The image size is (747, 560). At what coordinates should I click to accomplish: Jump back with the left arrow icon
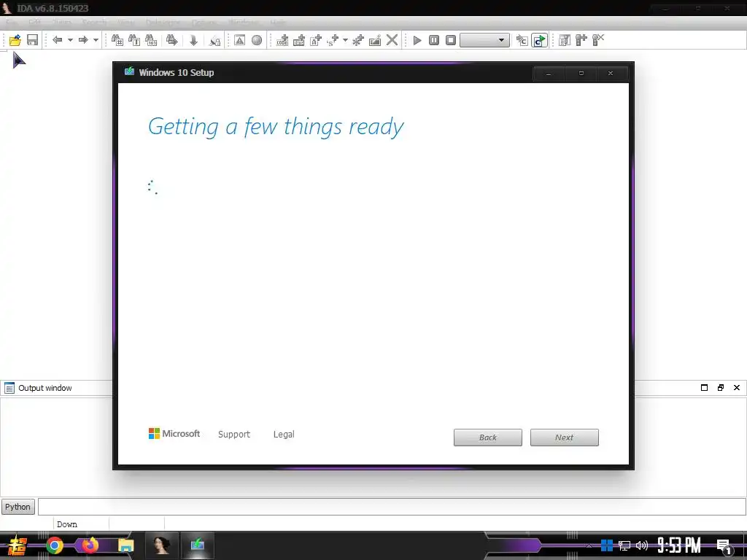tap(57, 40)
